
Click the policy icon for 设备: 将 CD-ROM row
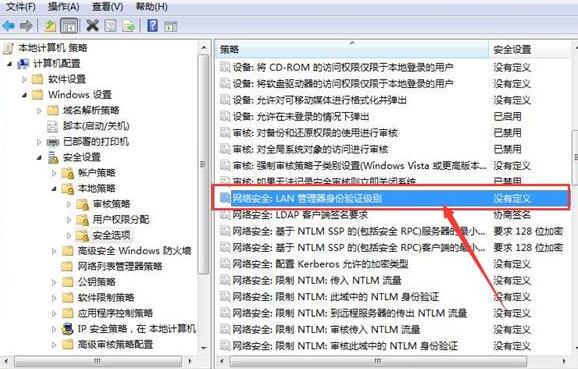coord(225,67)
